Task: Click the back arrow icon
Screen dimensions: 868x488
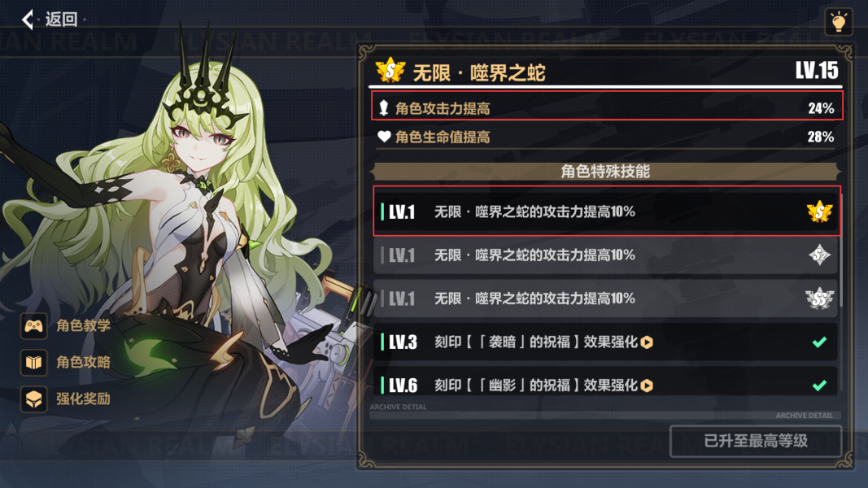Action: (x=28, y=20)
